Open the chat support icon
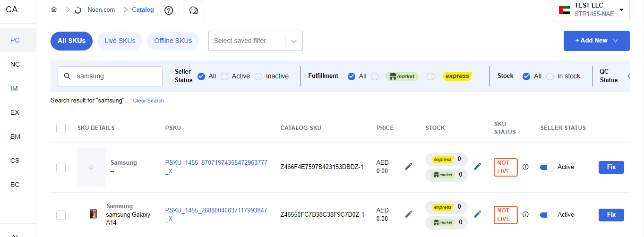The image size is (644, 237). (194, 10)
